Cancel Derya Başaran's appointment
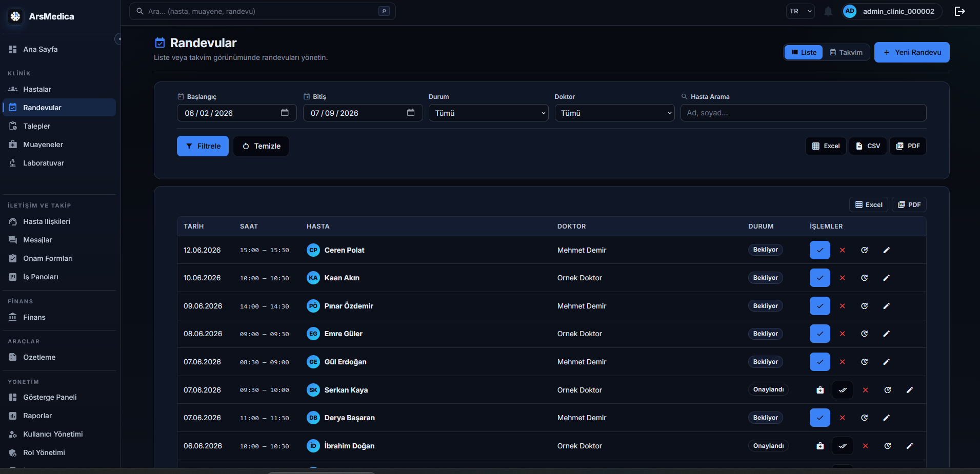 pyautogui.click(x=842, y=418)
